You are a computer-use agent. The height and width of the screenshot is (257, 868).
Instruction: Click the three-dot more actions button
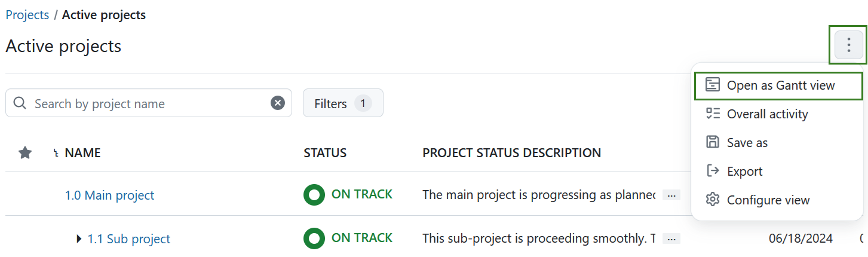pyautogui.click(x=848, y=45)
